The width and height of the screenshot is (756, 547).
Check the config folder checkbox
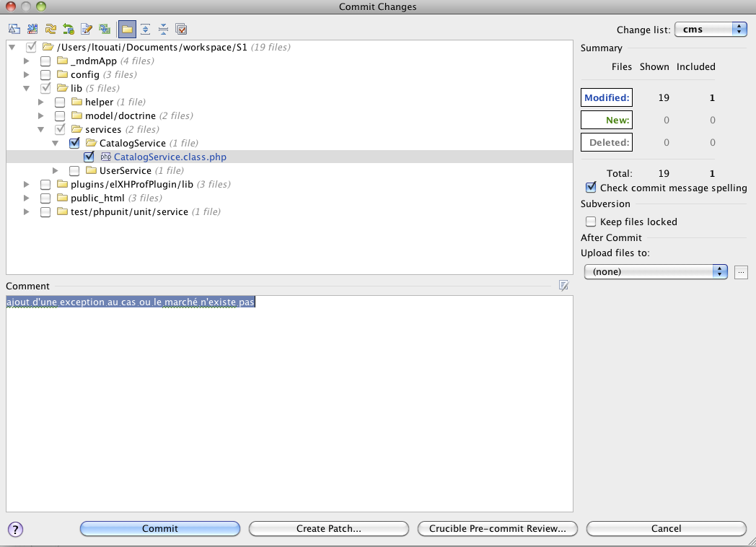(x=45, y=75)
